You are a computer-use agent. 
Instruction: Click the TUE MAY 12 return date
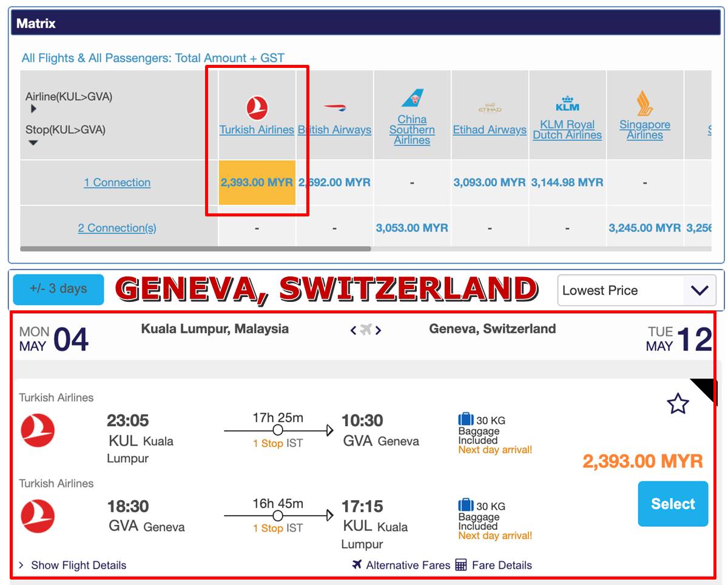click(x=679, y=339)
